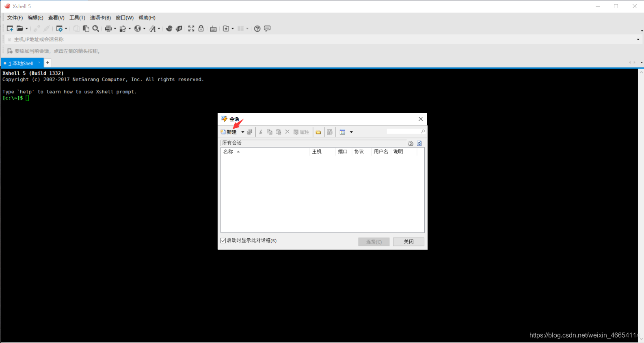Click the 新建 new session button

(229, 132)
